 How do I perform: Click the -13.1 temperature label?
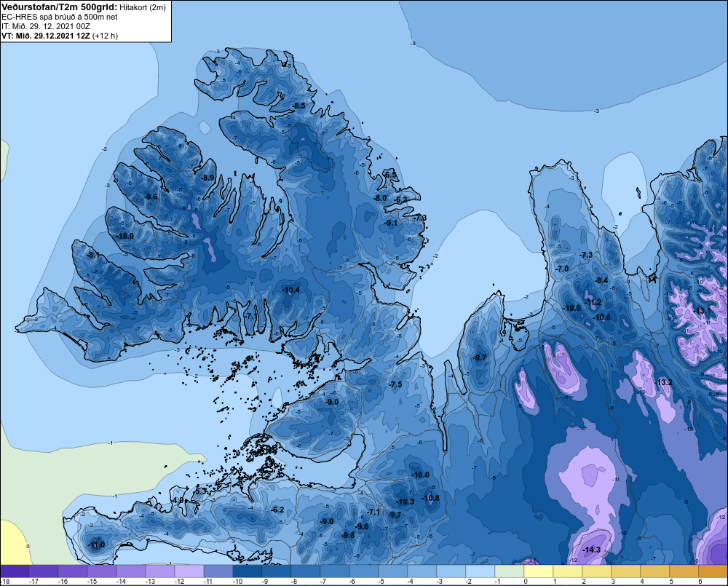point(702,311)
